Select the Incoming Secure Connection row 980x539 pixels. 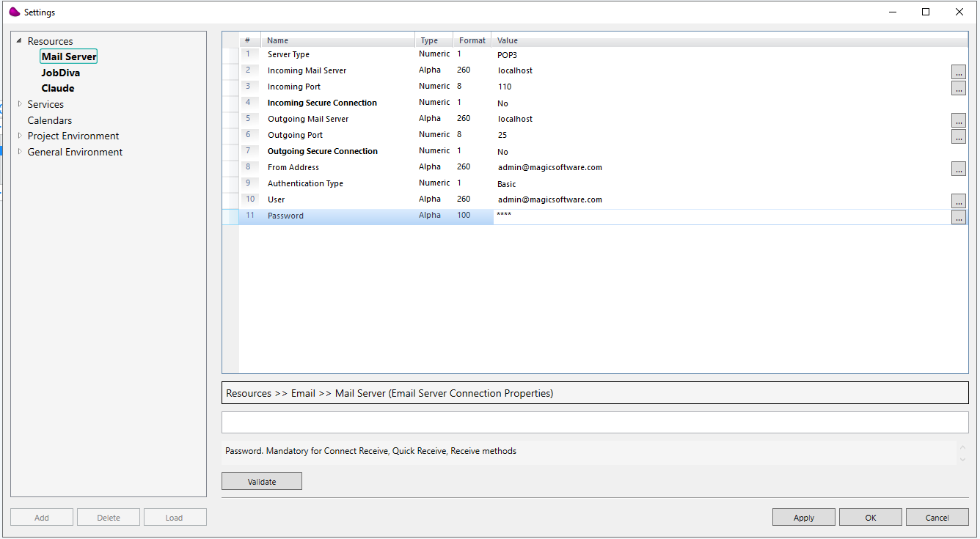[322, 103]
